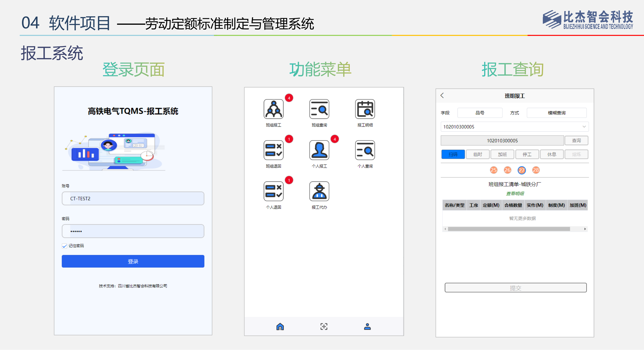644x350 pixels.
Task: Tap the home icon in bottom navigation
Action: (x=280, y=326)
